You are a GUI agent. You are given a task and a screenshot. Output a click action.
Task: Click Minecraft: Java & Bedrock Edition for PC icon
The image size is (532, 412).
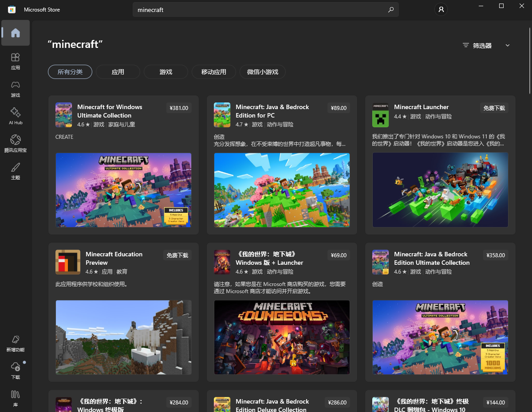click(x=222, y=115)
